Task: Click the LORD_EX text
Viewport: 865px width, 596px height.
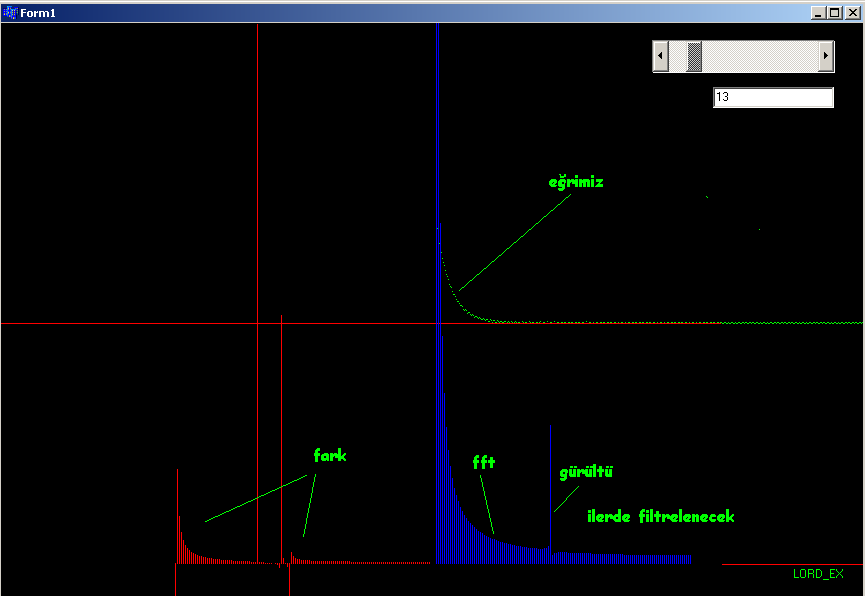Action: (818, 574)
